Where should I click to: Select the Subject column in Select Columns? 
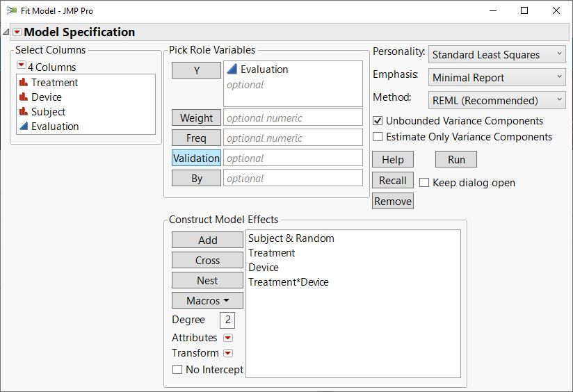tap(48, 112)
